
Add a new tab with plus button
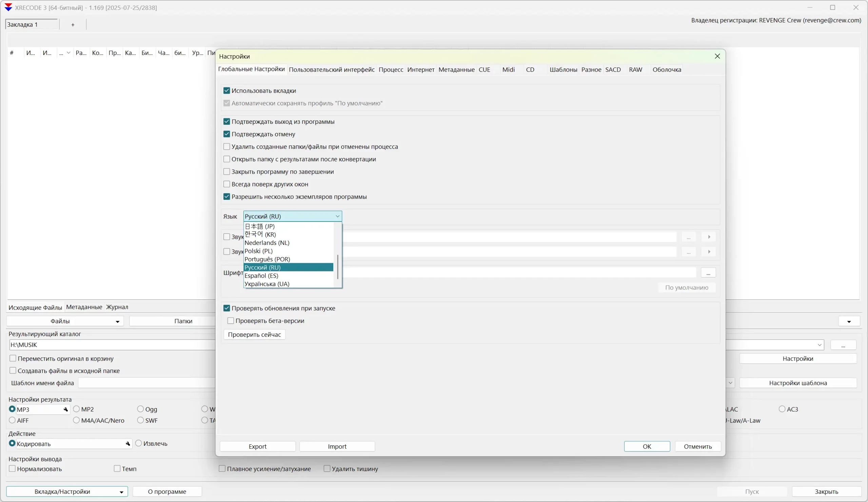73,25
